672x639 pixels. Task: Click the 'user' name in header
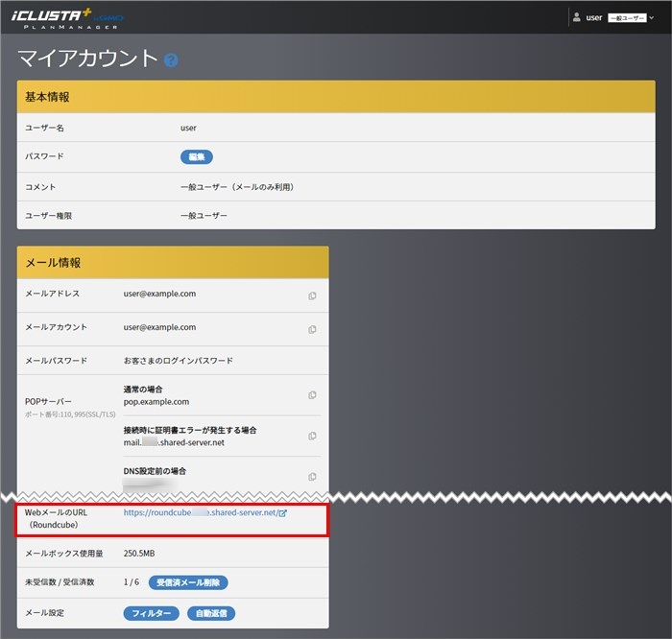[594, 17]
